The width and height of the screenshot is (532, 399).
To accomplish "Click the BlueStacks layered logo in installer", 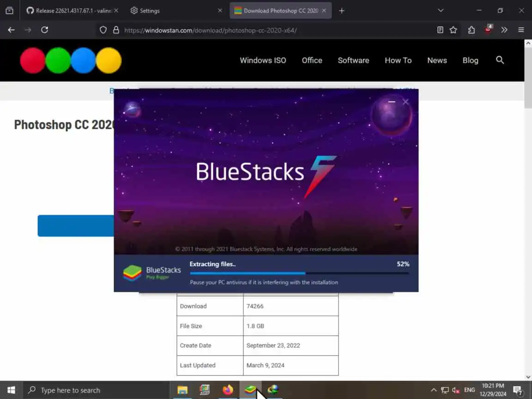I will [x=133, y=273].
